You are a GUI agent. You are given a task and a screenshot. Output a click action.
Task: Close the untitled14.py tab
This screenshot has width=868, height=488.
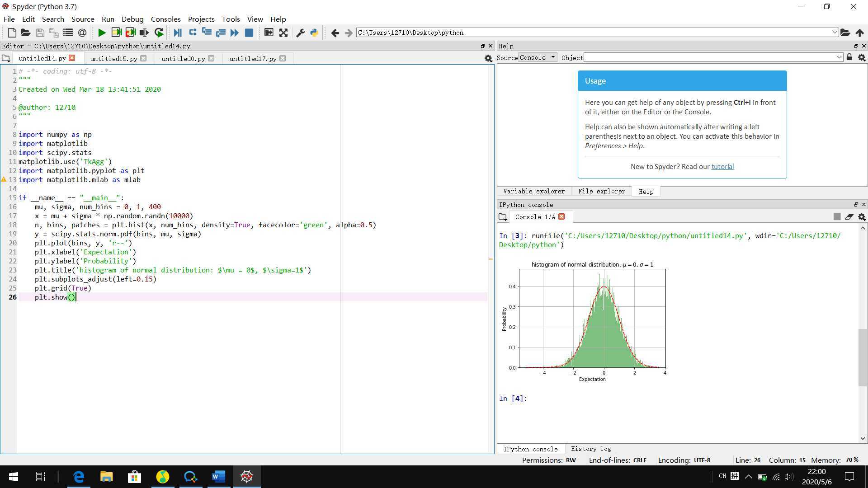click(72, 58)
